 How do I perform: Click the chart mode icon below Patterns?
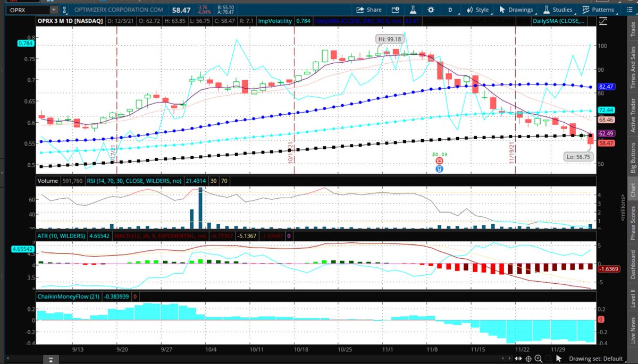click(x=604, y=22)
